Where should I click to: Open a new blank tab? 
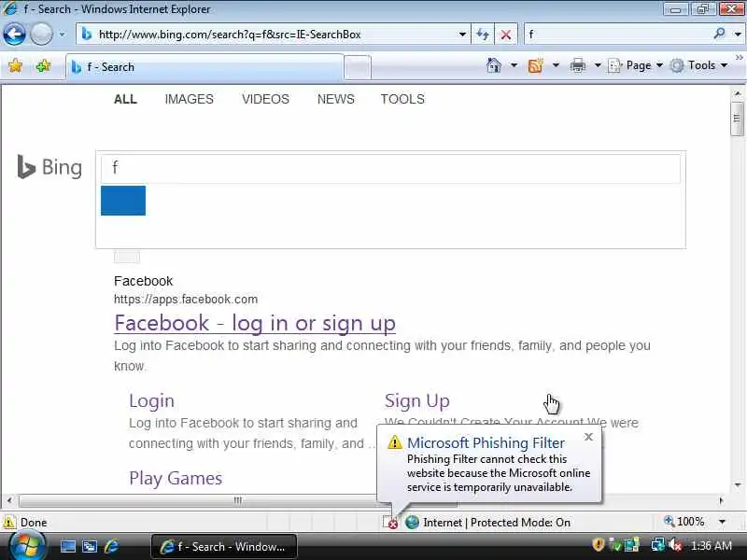click(358, 67)
